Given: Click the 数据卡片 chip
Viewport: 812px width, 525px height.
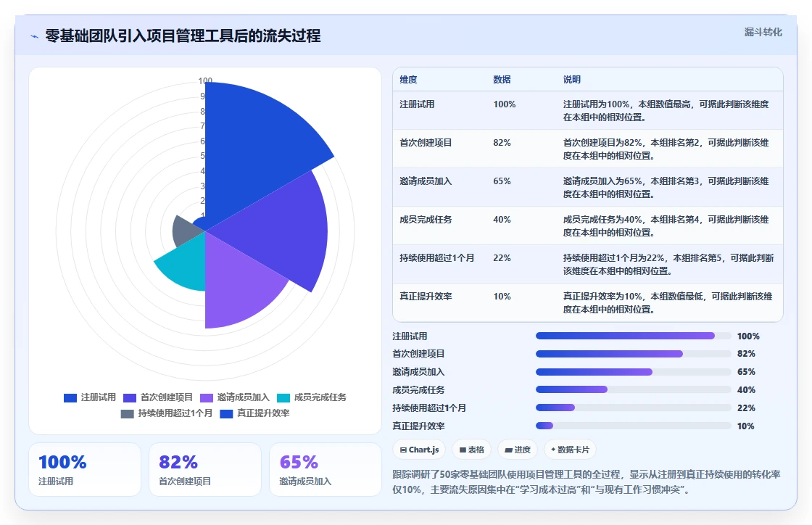Looking at the screenshot, I should pyautogui.click(x=570, y=450).
